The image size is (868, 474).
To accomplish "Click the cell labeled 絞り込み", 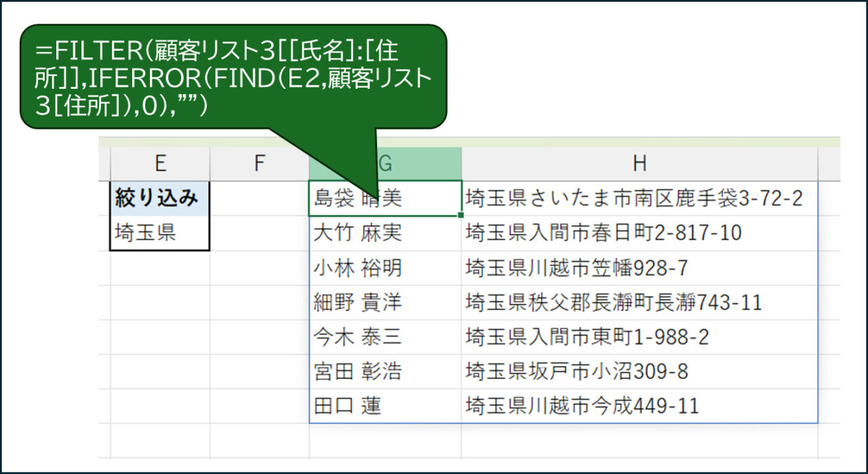I will coord(160,199).
